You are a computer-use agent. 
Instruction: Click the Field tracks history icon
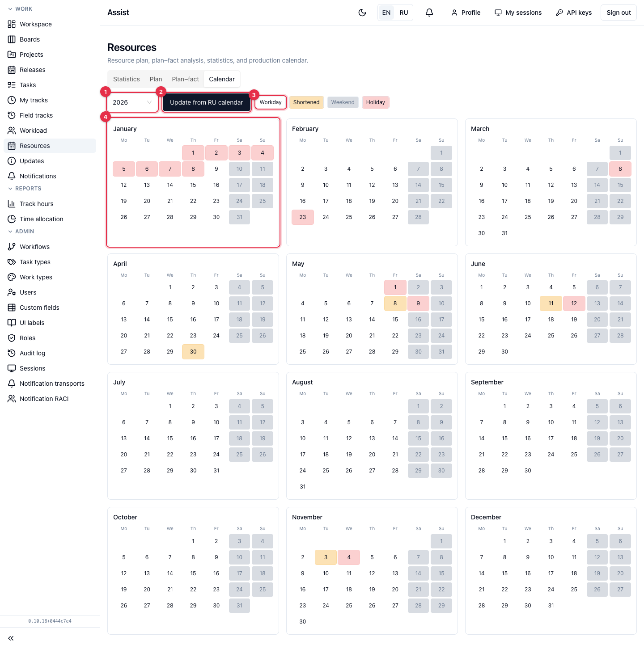click(x=12, y=115)
